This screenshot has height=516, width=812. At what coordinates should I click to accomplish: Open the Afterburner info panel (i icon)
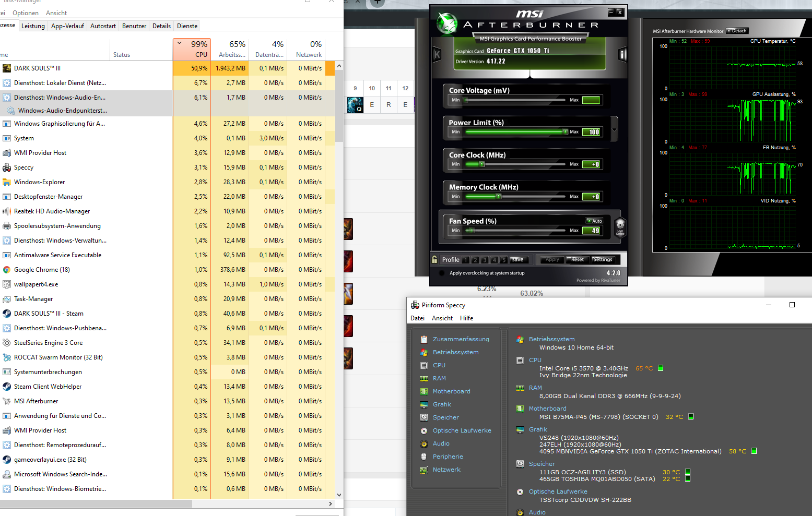tap(622, 54)
